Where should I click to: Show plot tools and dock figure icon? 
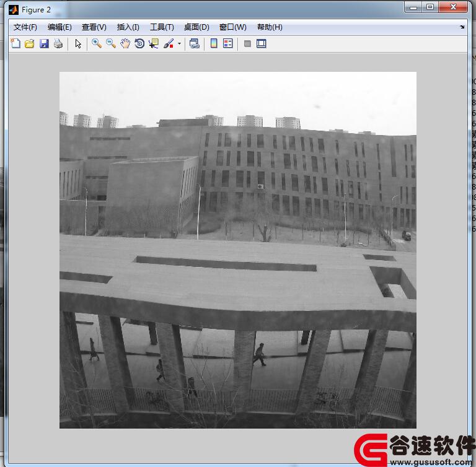click(x=262, y=44)
